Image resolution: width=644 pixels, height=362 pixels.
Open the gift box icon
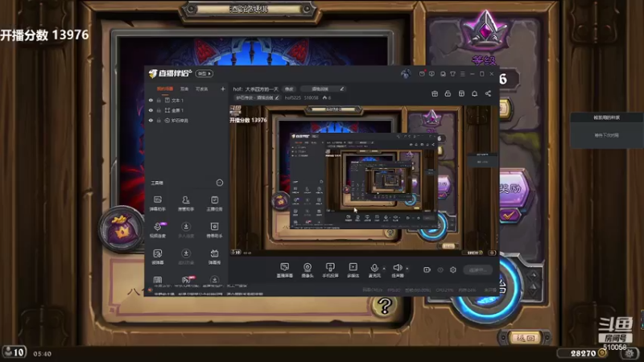[x=435, y=94]
